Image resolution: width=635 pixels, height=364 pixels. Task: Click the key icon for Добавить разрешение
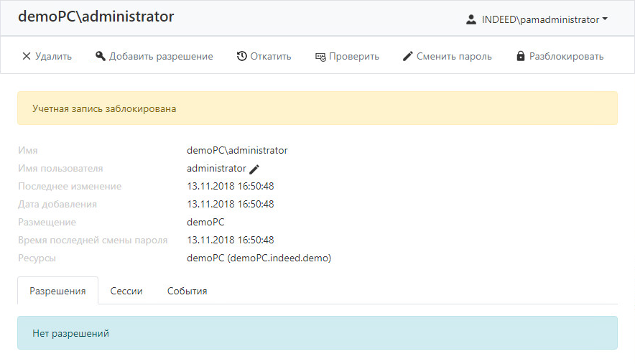point(100,56)
